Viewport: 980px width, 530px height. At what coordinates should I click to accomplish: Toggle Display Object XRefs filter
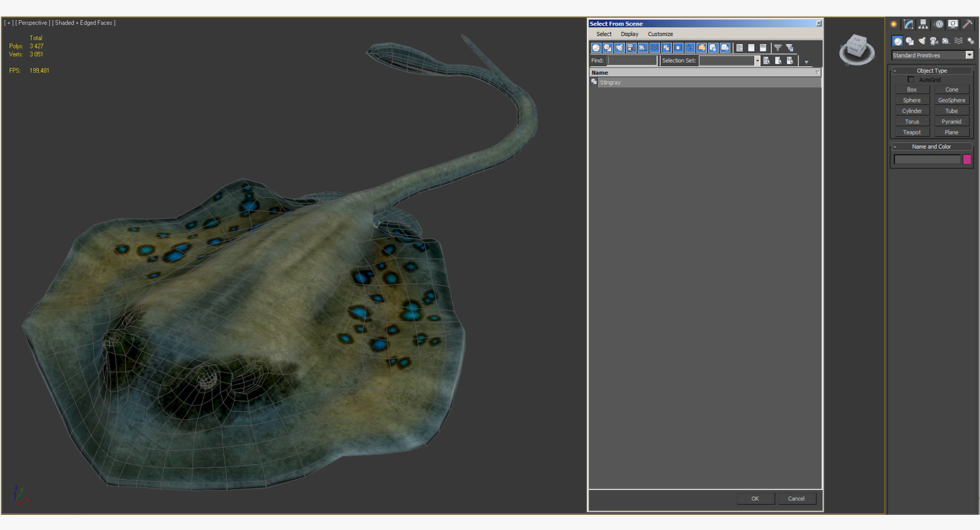[678, 48]
